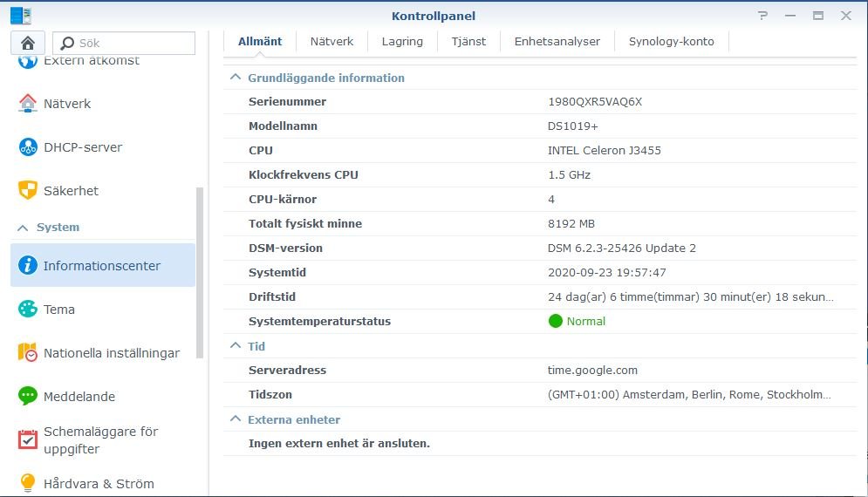Open the Enhetsanalyser tab
This screenshot has width=868, height=497.
(x=557, y=41)
